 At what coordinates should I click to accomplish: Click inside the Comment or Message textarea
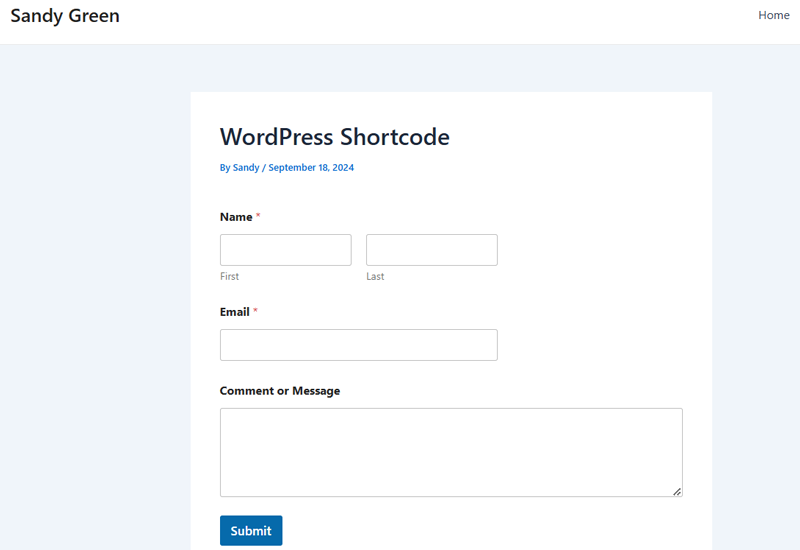coord(451,452)
